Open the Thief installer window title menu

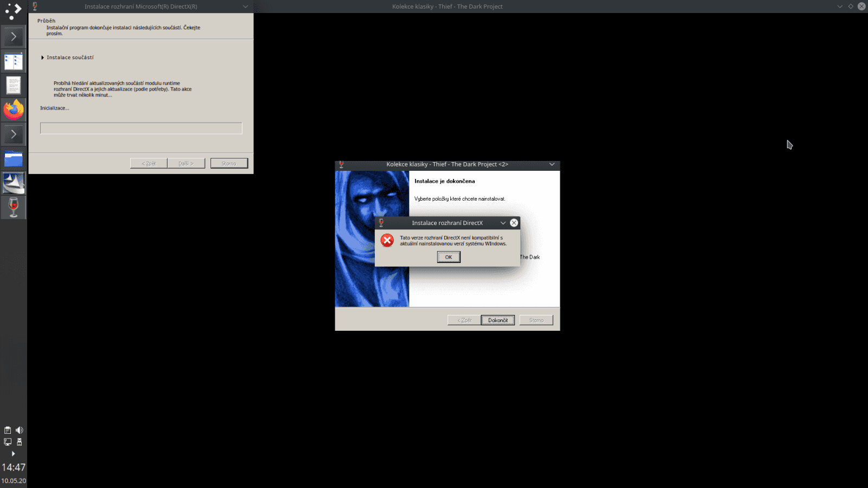(552, 164)
